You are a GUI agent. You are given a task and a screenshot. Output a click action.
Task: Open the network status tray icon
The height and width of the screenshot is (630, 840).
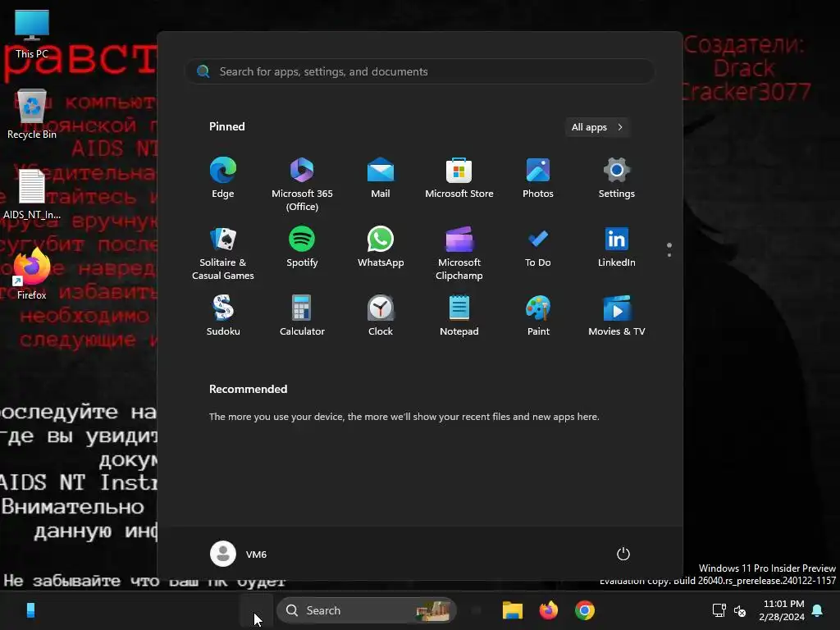(719, 610)
